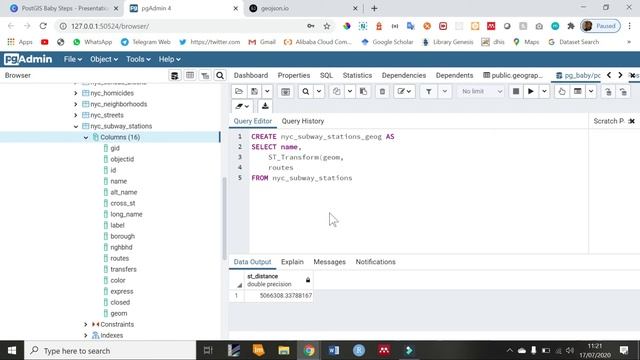Click View Data grid icon in Browser panel
This screenshot has width=640, height=360.
point(190,76)
